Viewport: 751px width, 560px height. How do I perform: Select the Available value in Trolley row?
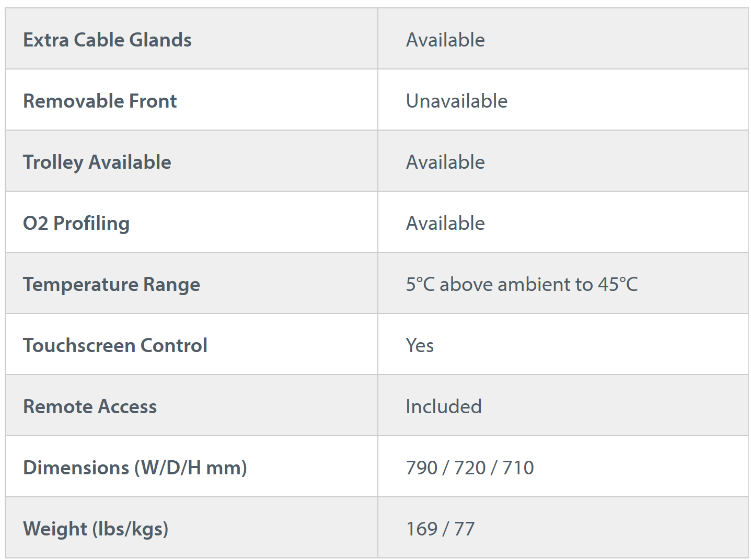tap(445, 162)
